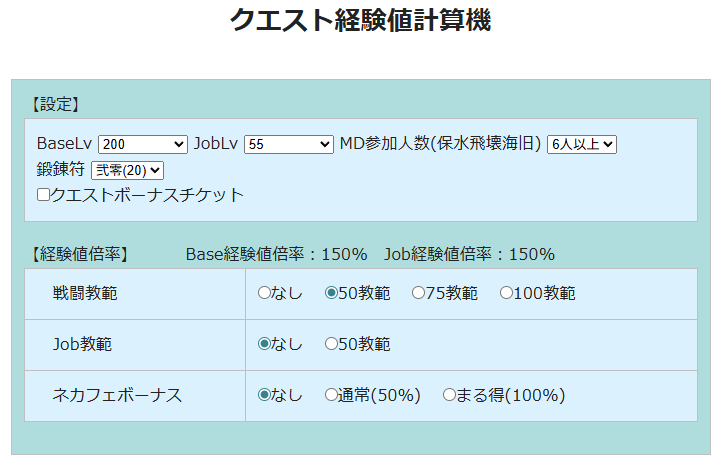Click the Job経験値倍率：150% text

(x=469, y=254)
